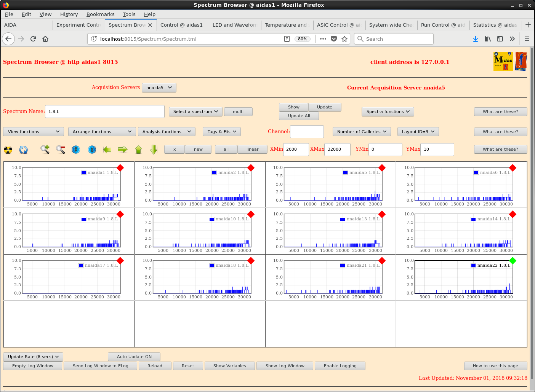Switch to Experiment Control tab
The height and width of the screenshot is (392, 535).
(x=79, y=25)
